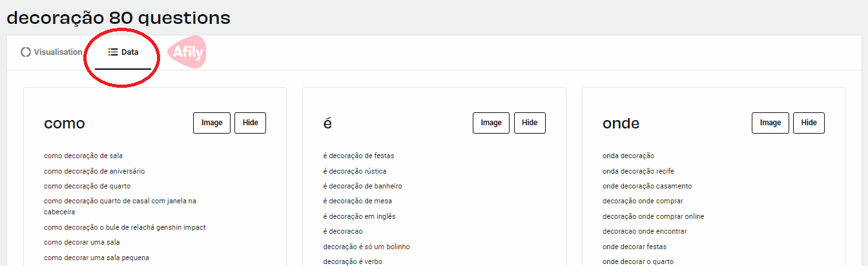Screen dimensions: 868x275
Task: Click Image button in the onde card
Action: [770, 123]
